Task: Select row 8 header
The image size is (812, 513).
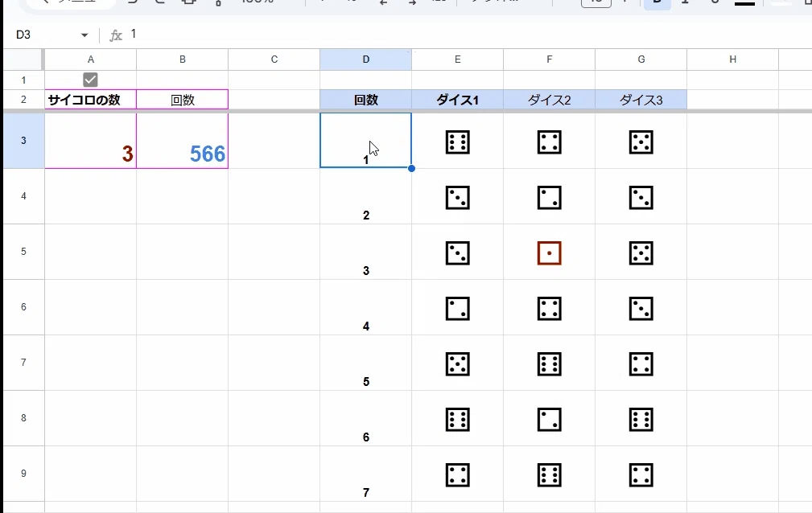Action: (x=23, y=418)
